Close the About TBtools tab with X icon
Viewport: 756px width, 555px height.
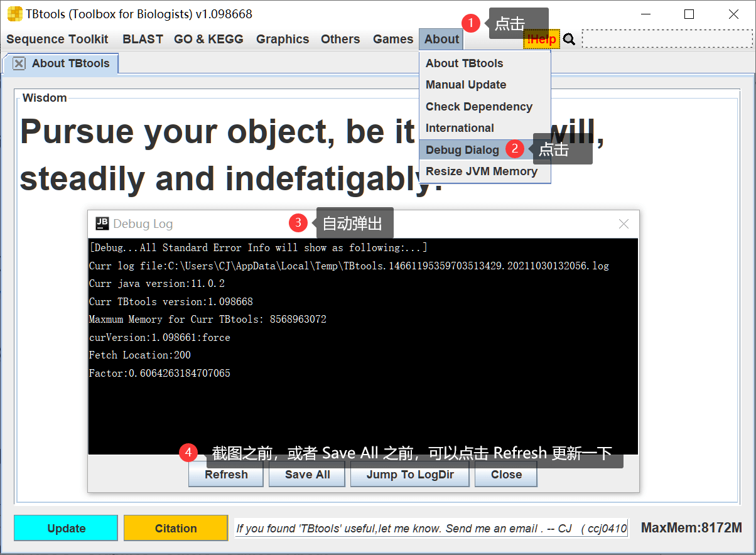[x=19, y=63]
